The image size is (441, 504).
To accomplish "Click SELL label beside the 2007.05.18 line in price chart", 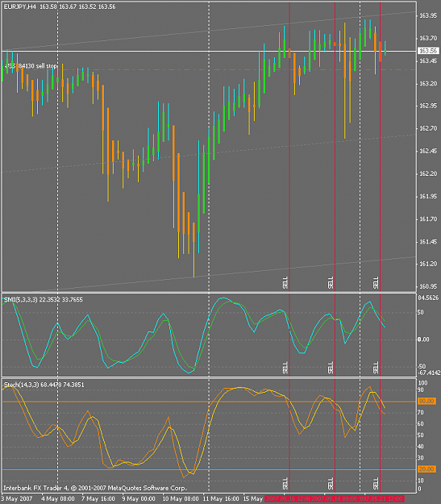I will point(330,282).
